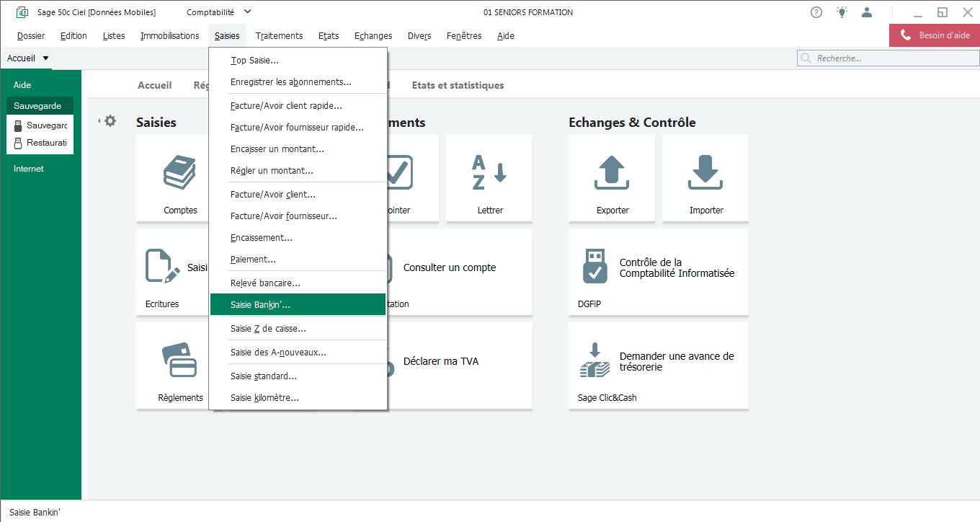
Task: Open the Sage Clic&Cash money icon
Action: pos(594,360)
